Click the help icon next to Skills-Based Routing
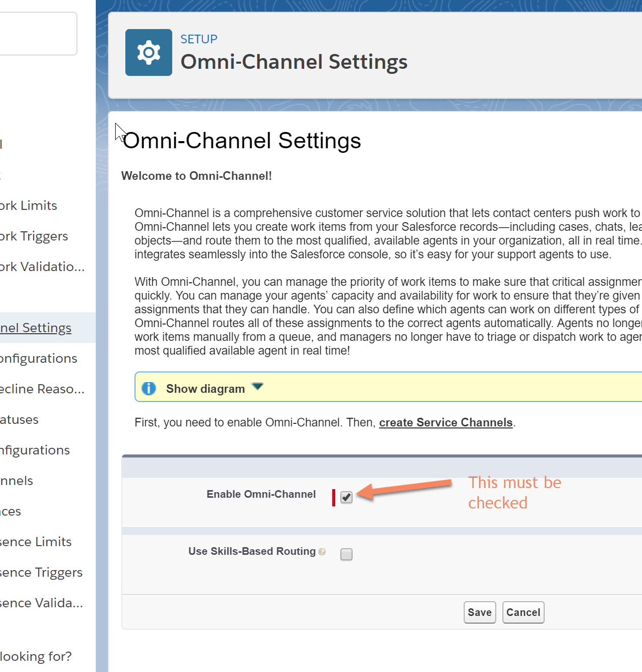Viewport: 642px width, 672px height. pyautogui.click(x=322, y=552)
